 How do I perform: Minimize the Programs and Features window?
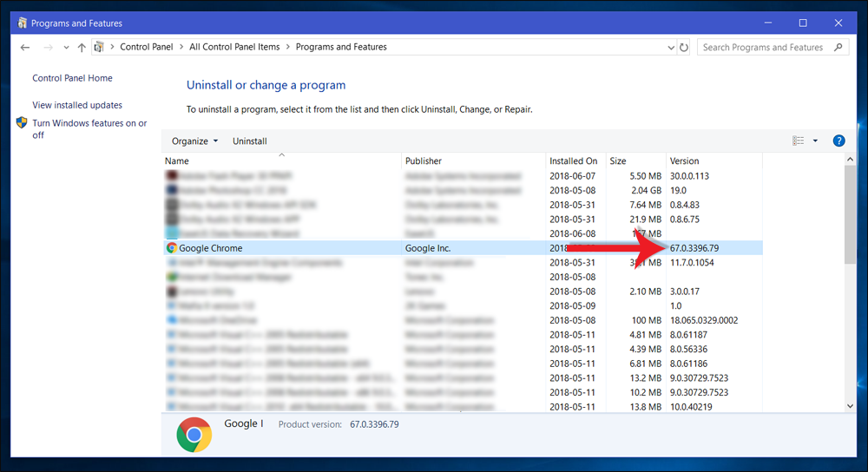[768, 23]
